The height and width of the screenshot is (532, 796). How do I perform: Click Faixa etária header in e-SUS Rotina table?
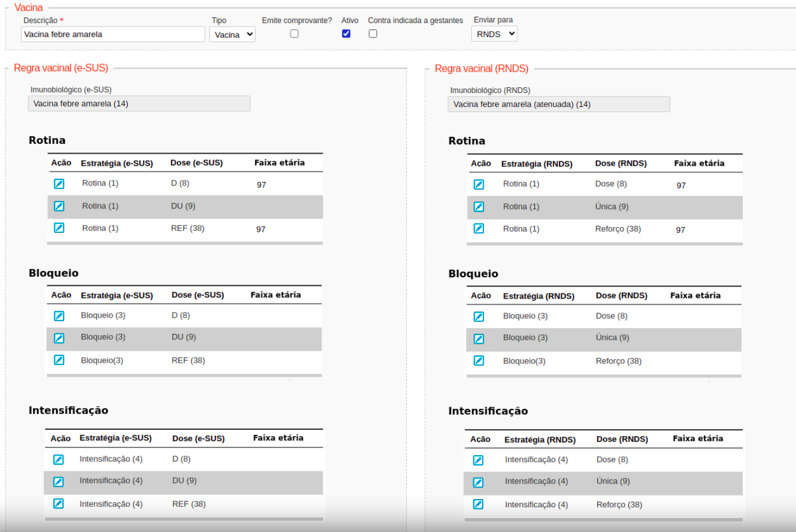pyautogui.click(x=279, y=163)
